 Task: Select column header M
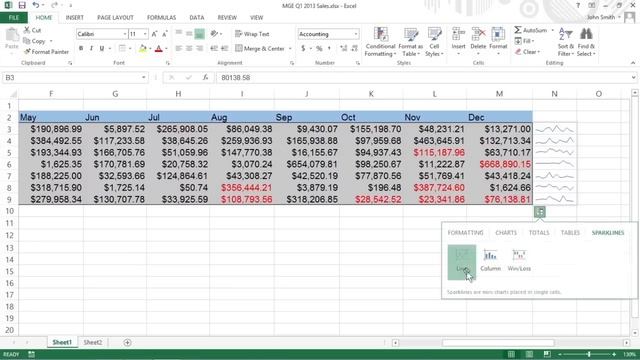coord(500,94)
